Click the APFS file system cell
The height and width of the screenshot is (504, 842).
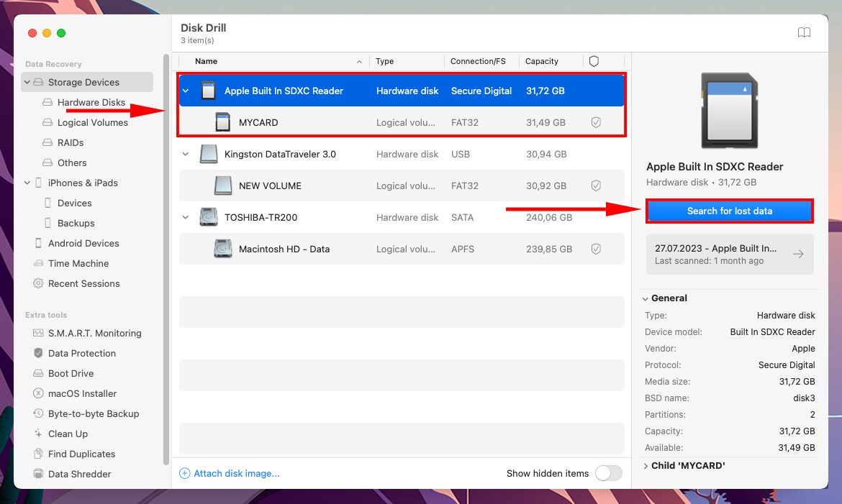(x=462, y=249)
